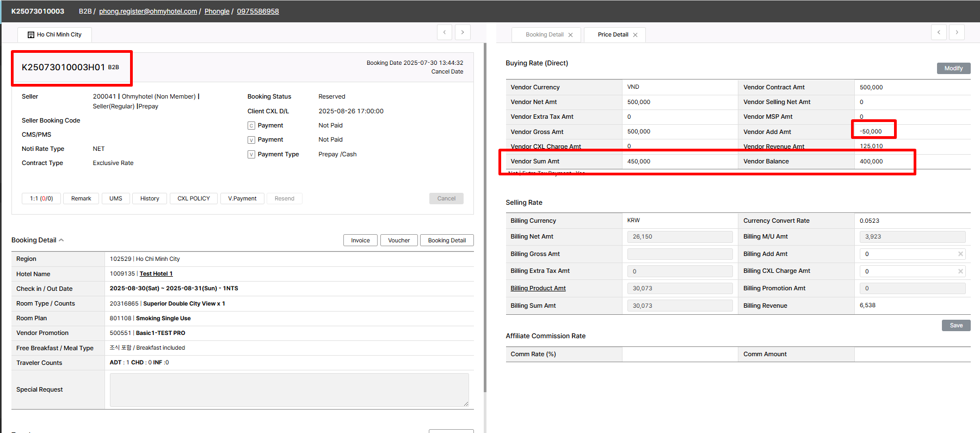The width and height of the screenshot is (980, 433).
Task: Click into the Special Request text area
Action: [x=289, y=389]
